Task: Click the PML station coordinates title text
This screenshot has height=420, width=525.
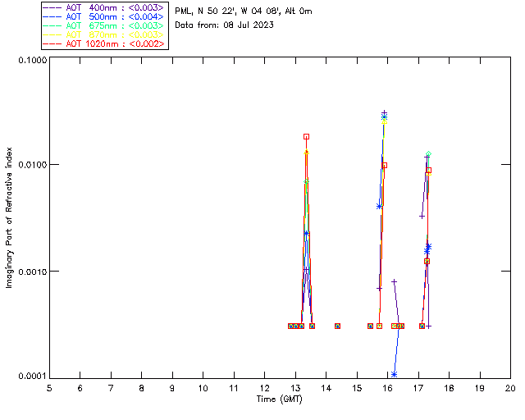Action: pos(244,11)
